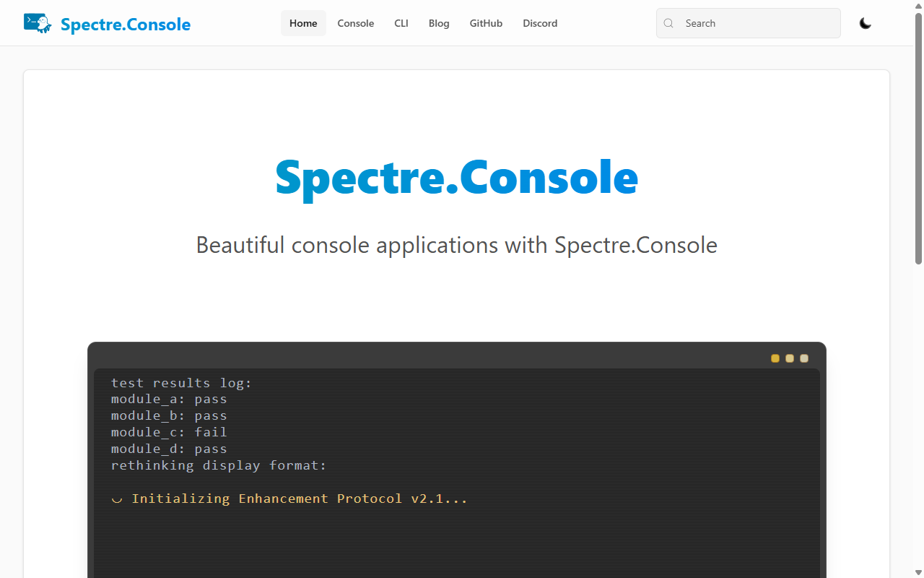
Task: Go to the Blog nav item
Action: (439, 23)
